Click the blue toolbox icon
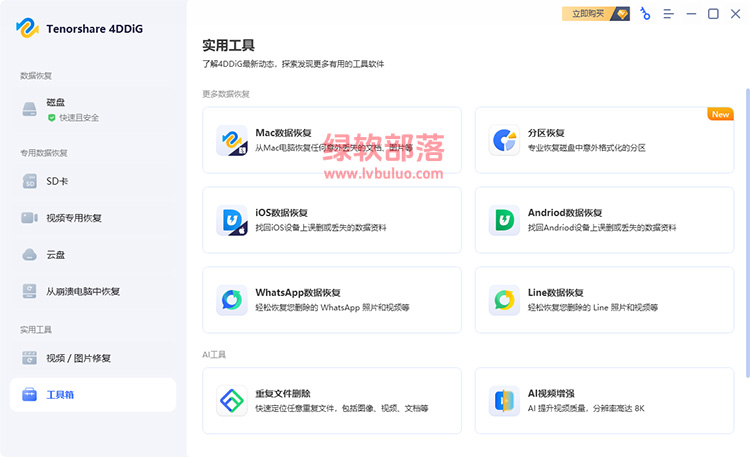750x457 pixels. 30,395
